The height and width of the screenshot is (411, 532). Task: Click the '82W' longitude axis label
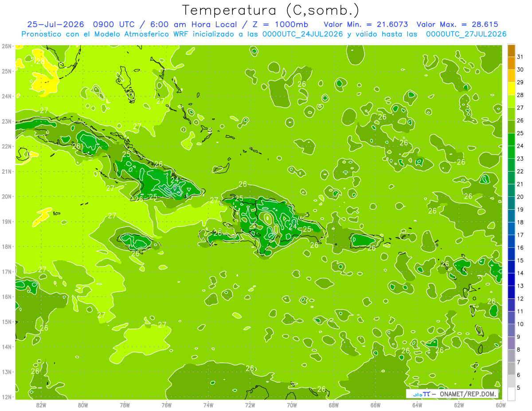click(41, 404)
